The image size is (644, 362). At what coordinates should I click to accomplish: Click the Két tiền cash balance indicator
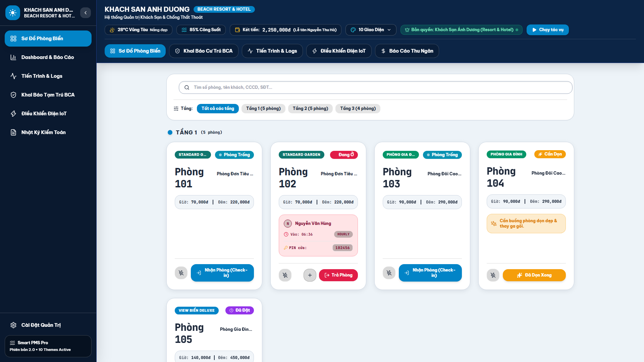tap(285, 30)
